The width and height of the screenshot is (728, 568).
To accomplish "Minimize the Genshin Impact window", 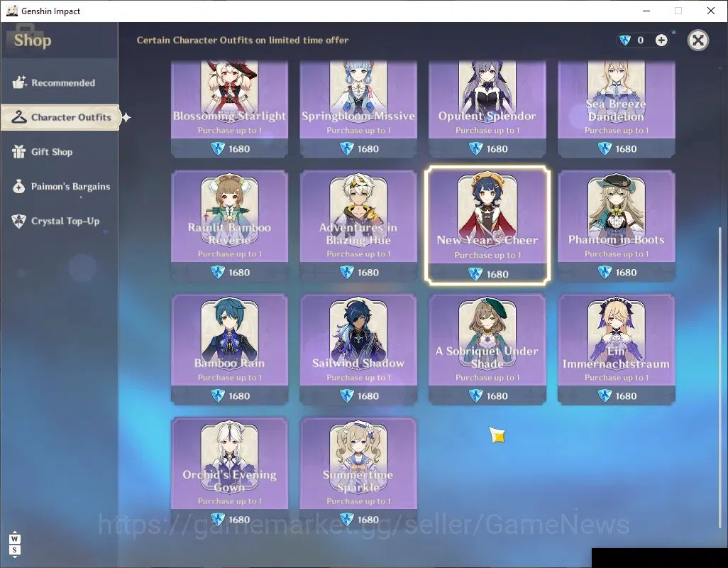I will coord(646,11).
